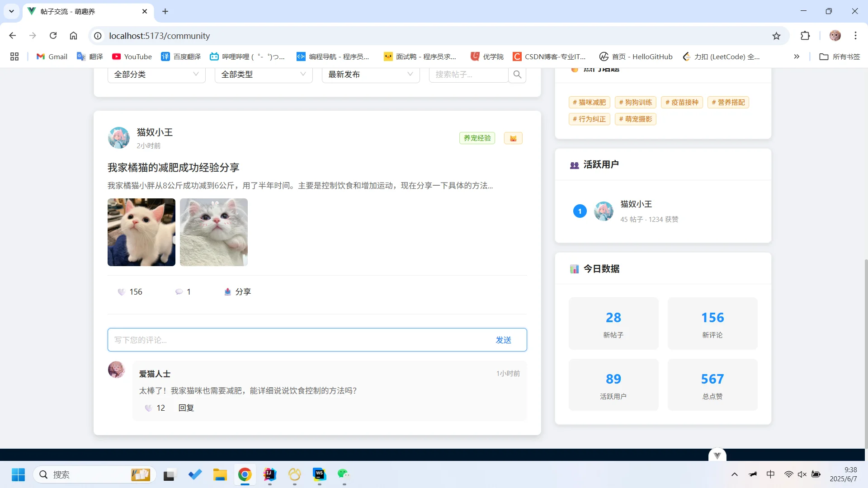Open WeChat from the taskbar
This screenshot has width=868, height=488.
point(343,475)
